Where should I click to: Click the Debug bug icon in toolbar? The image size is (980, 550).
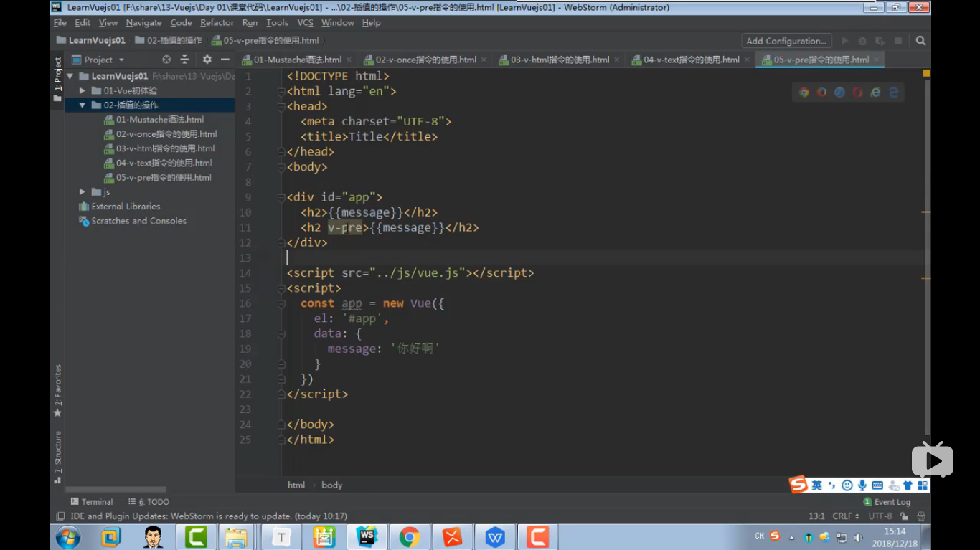[862, 41]
